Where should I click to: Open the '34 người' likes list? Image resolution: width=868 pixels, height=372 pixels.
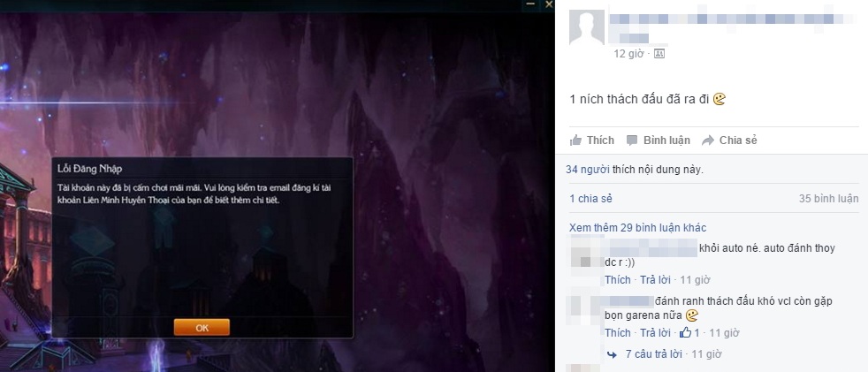[x=587, y=170]
